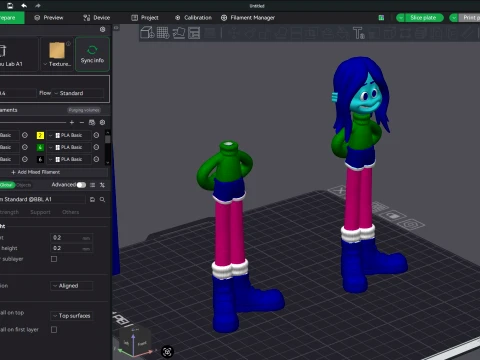Click the Sync info button
The width and height of the screenshot is (480, 360).
[92, 54]
